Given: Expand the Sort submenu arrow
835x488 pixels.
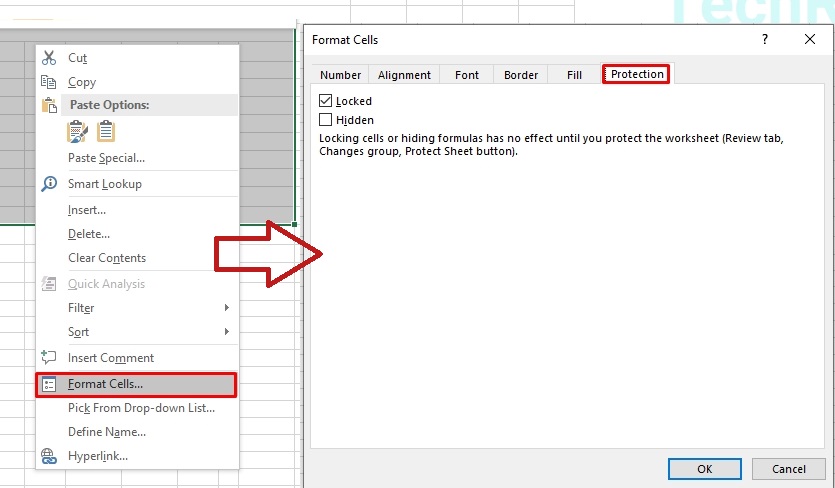Looking at the screenshot, I should click(227, 332).
